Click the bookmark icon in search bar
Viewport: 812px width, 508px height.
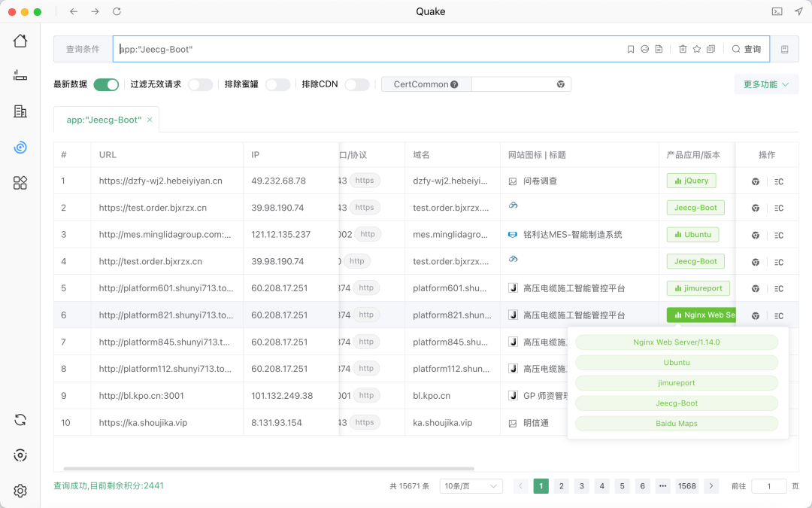631,49
